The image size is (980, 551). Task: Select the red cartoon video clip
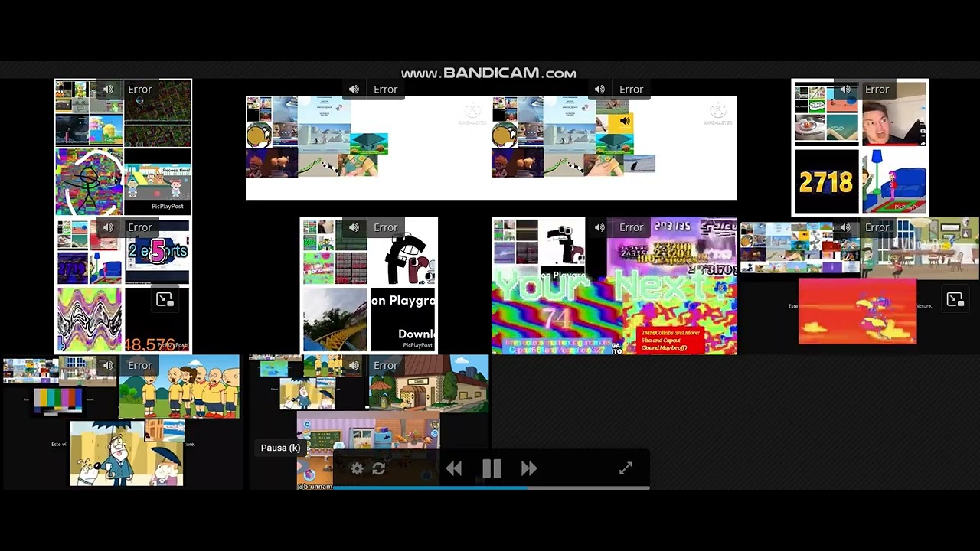(x=857, y=311)
